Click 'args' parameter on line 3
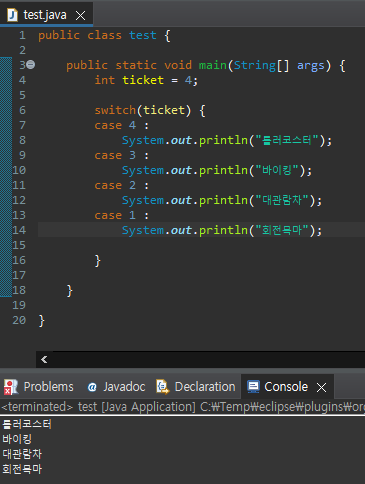The image size is (365, 484). pyautogui.click(x=311, y=66)
